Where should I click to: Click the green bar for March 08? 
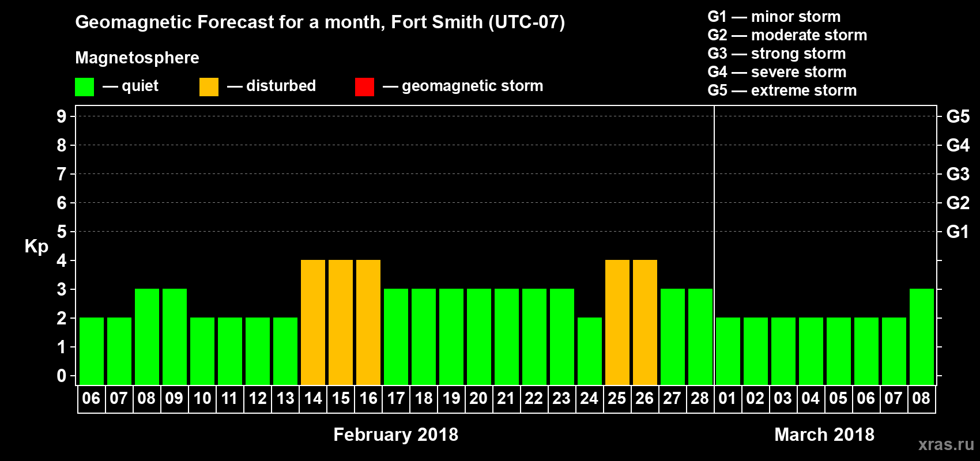click(922, 337)
